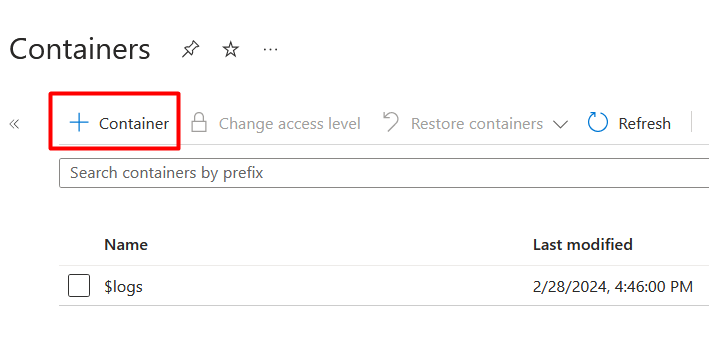The width and height of the screenshot is (709, 361).
Task: Click the Containers page title
Action: 80,49
